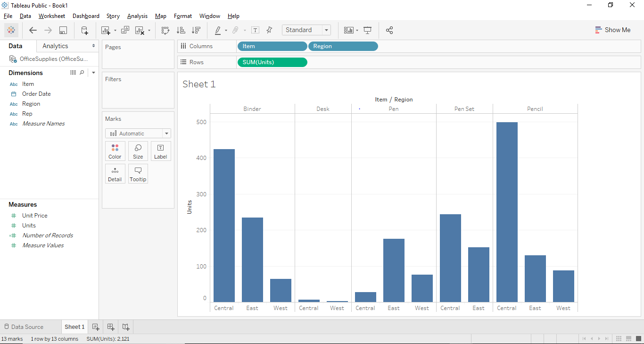The height and width of the screenshot is (344, 644).
Task: Search the Dimensions list with the magnifier icon
Action: (82, 72)
